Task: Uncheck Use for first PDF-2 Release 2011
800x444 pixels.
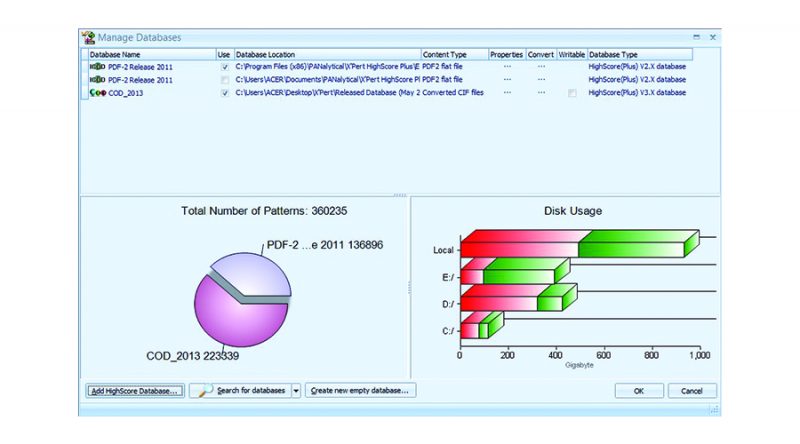Action: (x=225, y=67)
